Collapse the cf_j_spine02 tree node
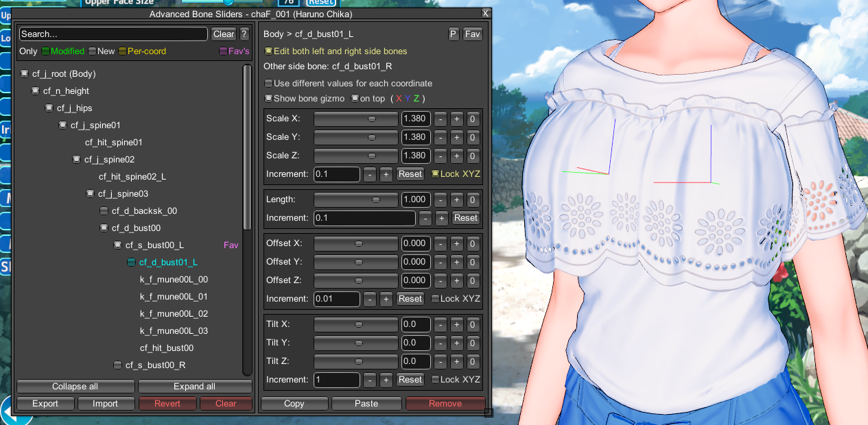Screen dimensions: 868x425 click(77, 159)
